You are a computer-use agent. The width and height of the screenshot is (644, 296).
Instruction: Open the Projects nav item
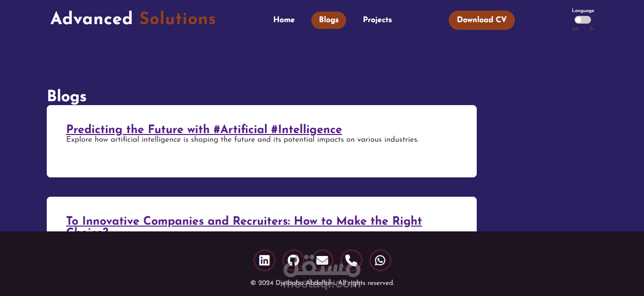point(377,20)
